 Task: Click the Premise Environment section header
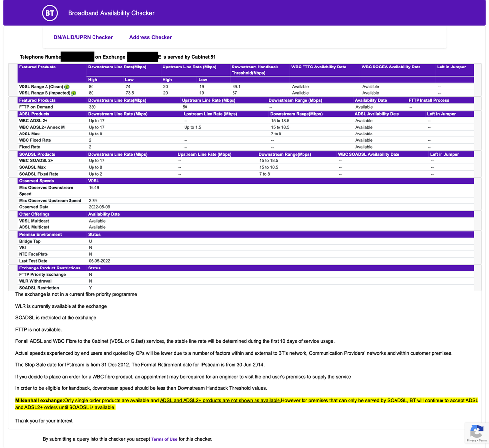40,234
